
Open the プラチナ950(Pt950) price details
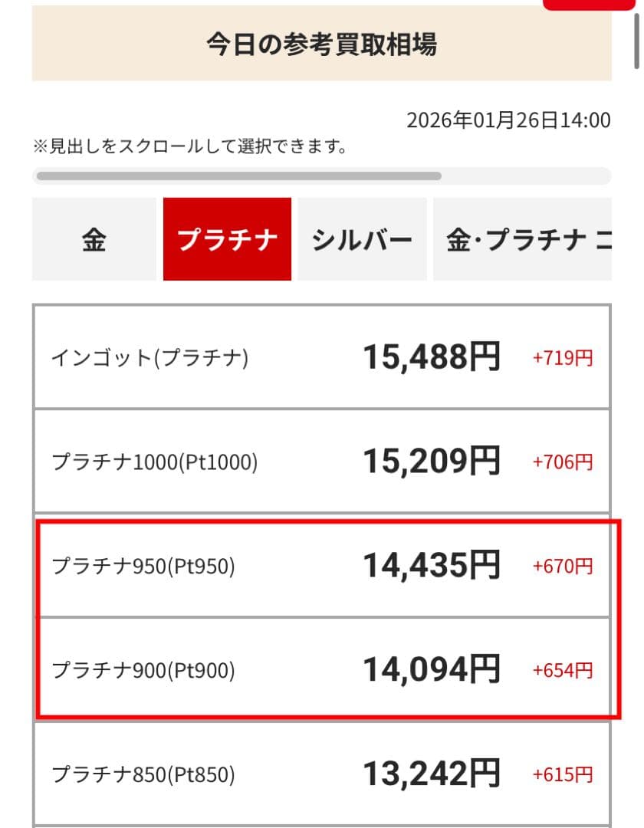322,567
